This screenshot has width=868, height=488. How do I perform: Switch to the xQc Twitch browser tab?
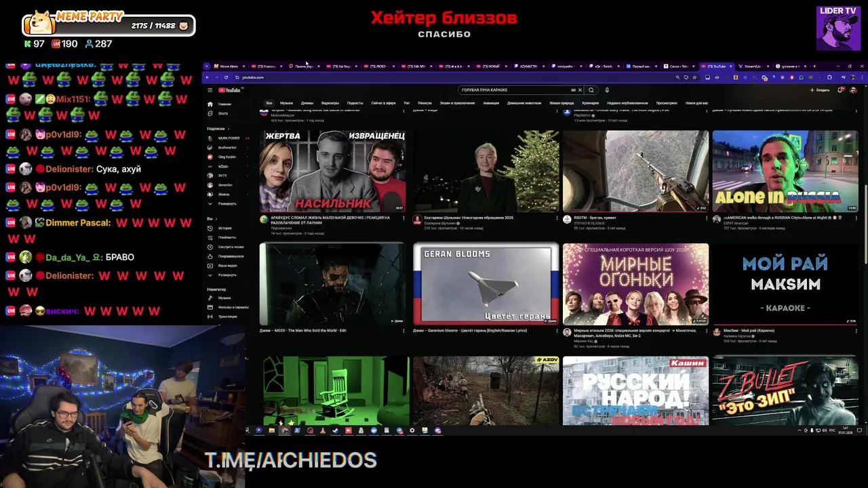pos(604,66)
